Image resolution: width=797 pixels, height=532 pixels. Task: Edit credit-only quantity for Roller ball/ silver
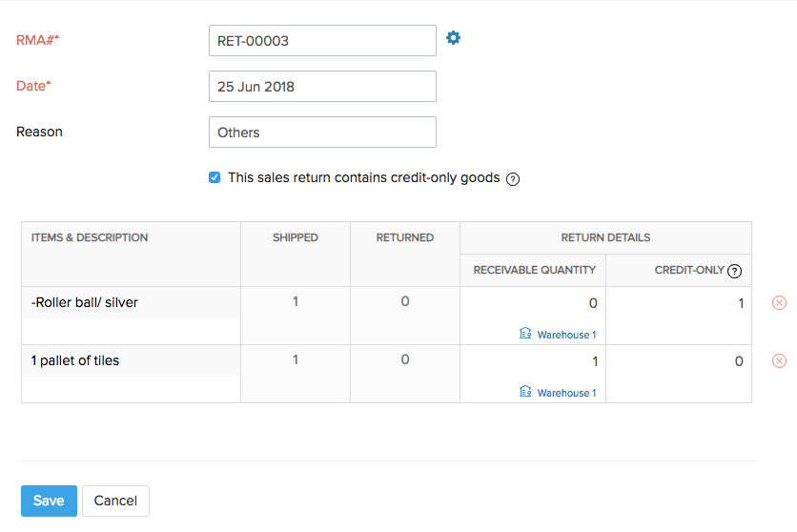tap(679, 304)
